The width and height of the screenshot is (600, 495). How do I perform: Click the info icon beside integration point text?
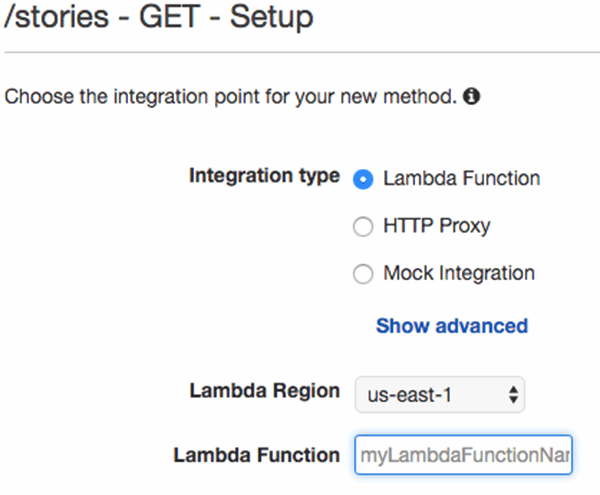[x=471, y=98]
